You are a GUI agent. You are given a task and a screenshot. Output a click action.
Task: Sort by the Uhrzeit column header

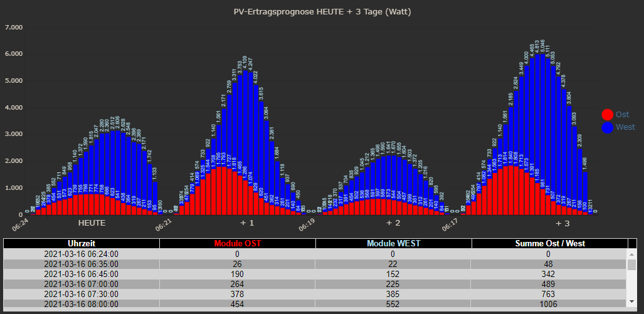82,243
